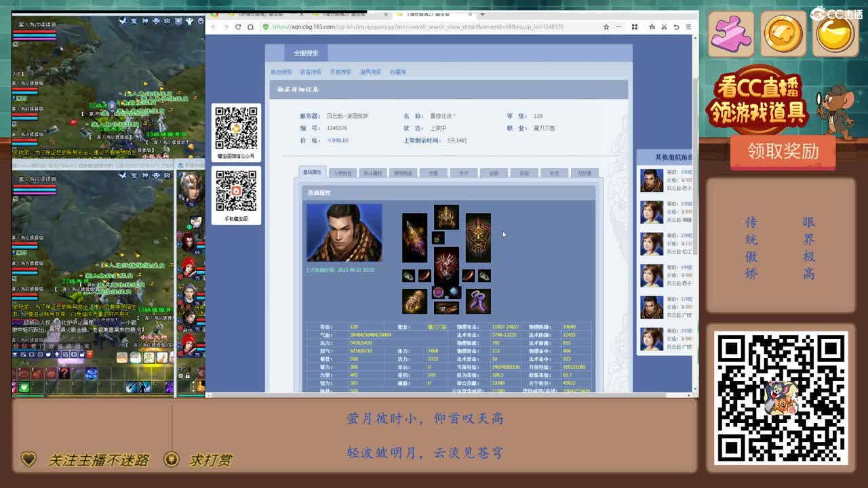
Task: Click the character portrait in 基础属性
Action: pos(344,232)
